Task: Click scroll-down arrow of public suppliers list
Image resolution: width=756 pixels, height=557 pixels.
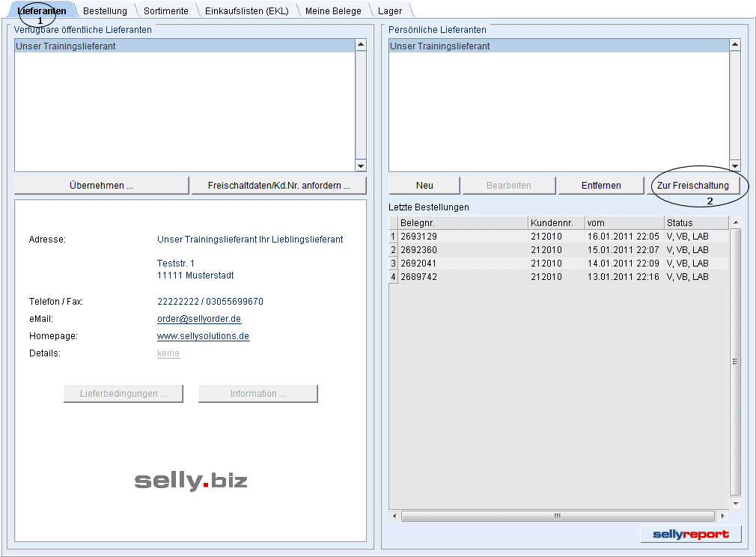Action: pos(361,166)
